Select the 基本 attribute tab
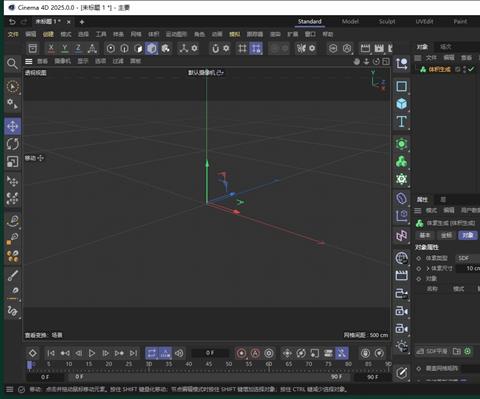This screenshot has width=480, height=399. tap(425, 235)
